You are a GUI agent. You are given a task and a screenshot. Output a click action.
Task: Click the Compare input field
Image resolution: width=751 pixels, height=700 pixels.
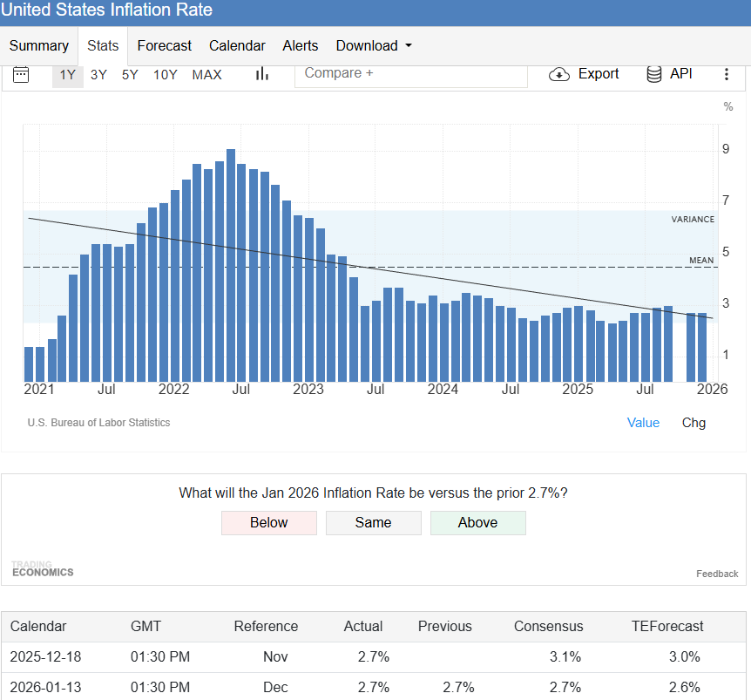click(411, 74)
